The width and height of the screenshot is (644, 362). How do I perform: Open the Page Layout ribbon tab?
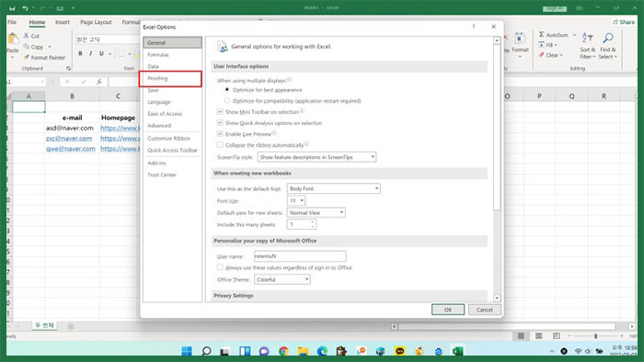click(x=96, y=22)
